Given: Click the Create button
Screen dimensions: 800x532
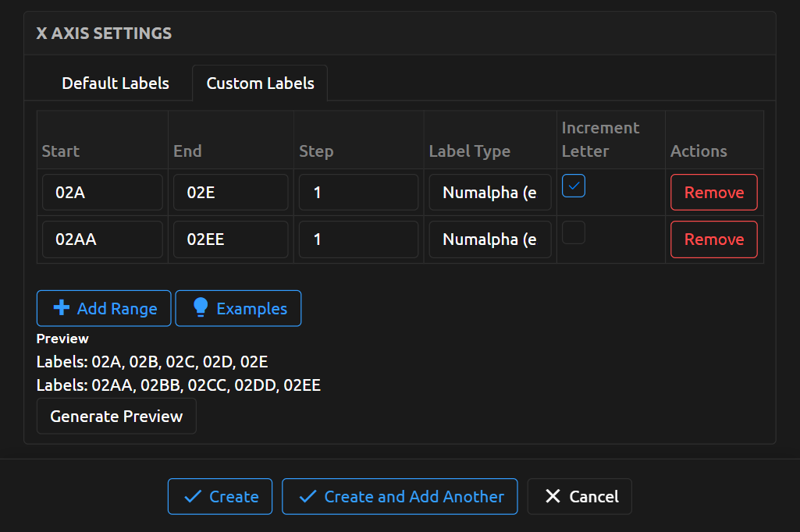Looking at the screenshot, I should tap(219, 496).
